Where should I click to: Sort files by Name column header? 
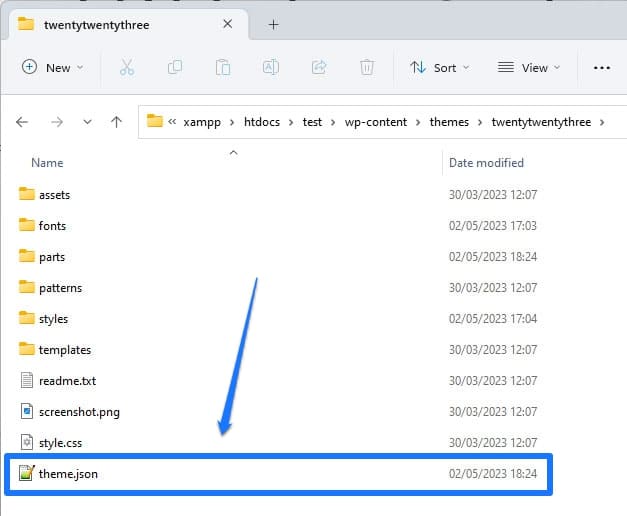[47, 163]
